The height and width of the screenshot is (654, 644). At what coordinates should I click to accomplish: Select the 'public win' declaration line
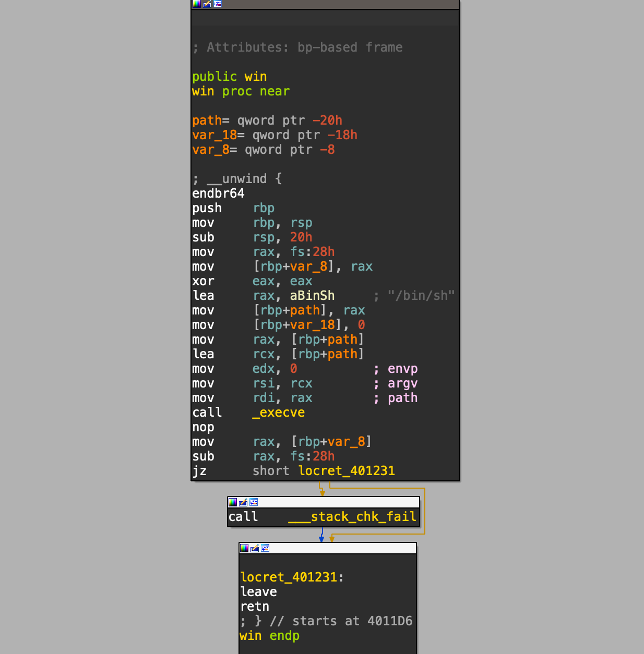tap(230, 77)
